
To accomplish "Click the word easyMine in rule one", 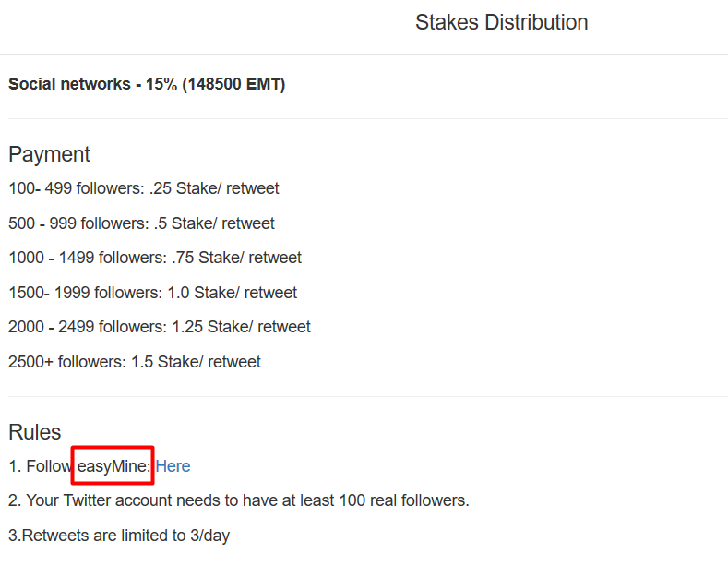I will tap(113, 466).
